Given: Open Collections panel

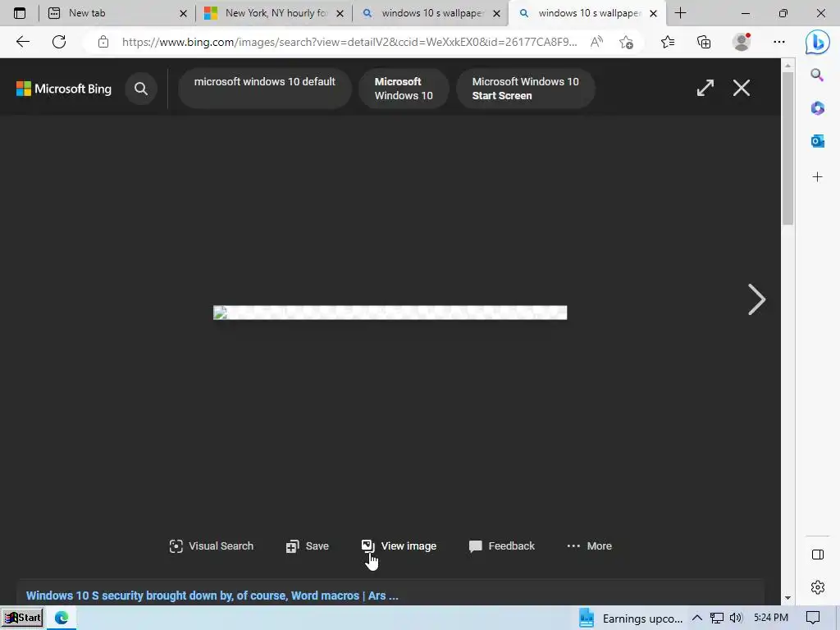Looking at the screenshot, I should coord(704,42).
